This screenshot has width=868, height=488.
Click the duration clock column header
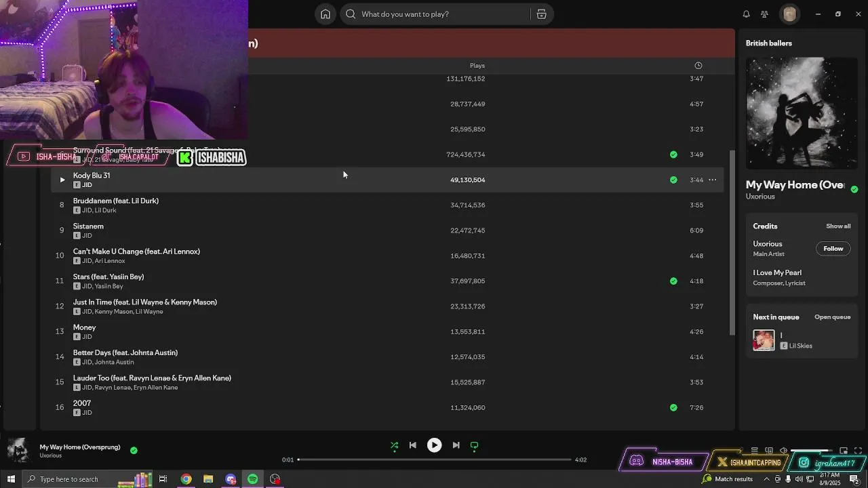tap(698, 66)
